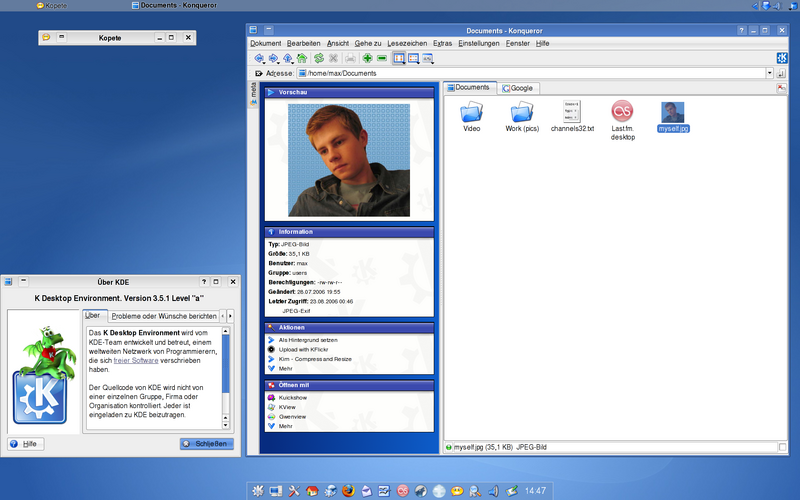This screenshot has width=800, height=500.
Task: Navigate up one folder level
Action: coord(287,58)
